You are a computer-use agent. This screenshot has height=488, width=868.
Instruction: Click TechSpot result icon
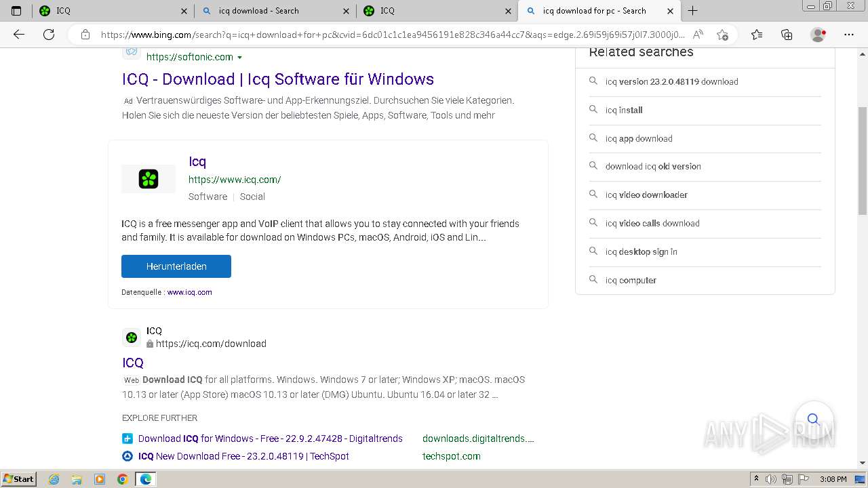[x=127, y=456]
